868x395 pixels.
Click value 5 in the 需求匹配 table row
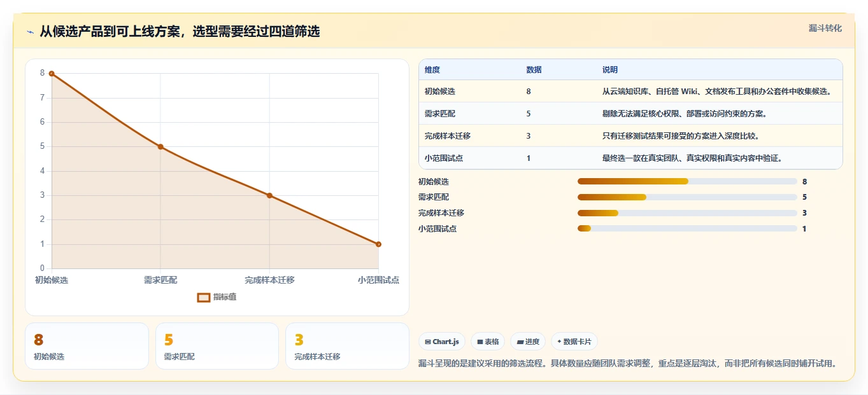[x=529, y=114]
